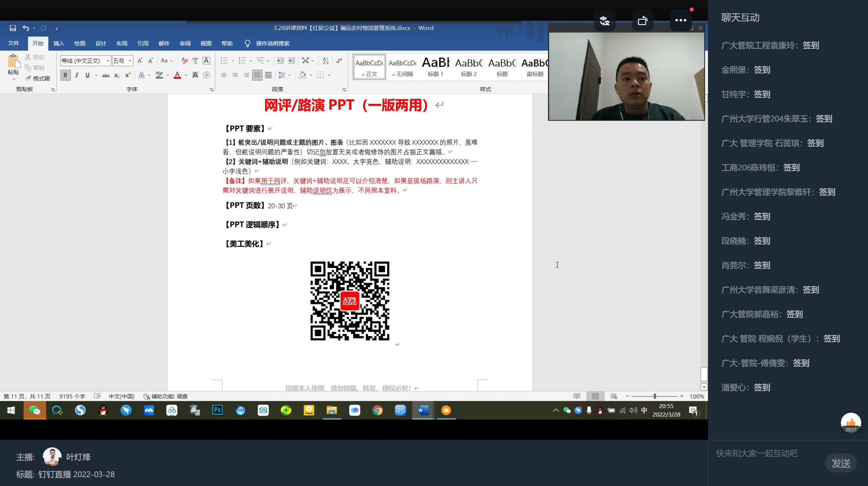Image resolution: width=868 pixels, height=486 pixels.
Task: Toggle Bold formatting
Action: pyautogui.click(x=65, y=75)
